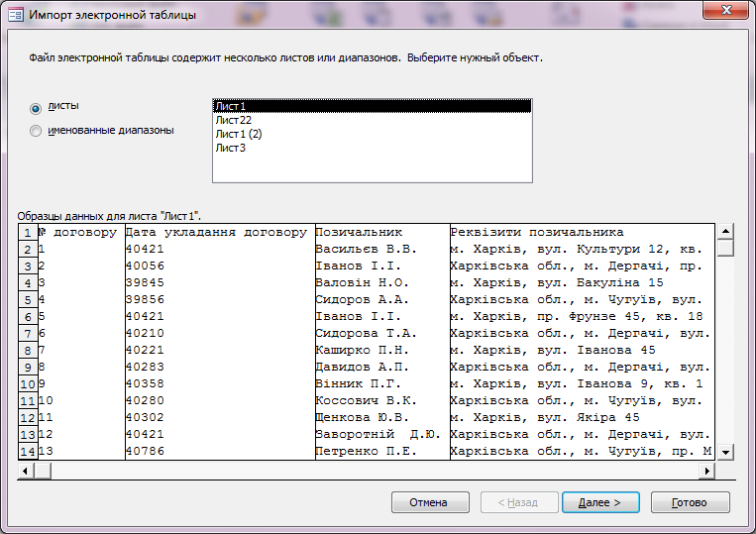Choose 'Лист1' in the sheet list
This screenshot has width=756, height=534.
pyautogui.click(x=373, y=106)
